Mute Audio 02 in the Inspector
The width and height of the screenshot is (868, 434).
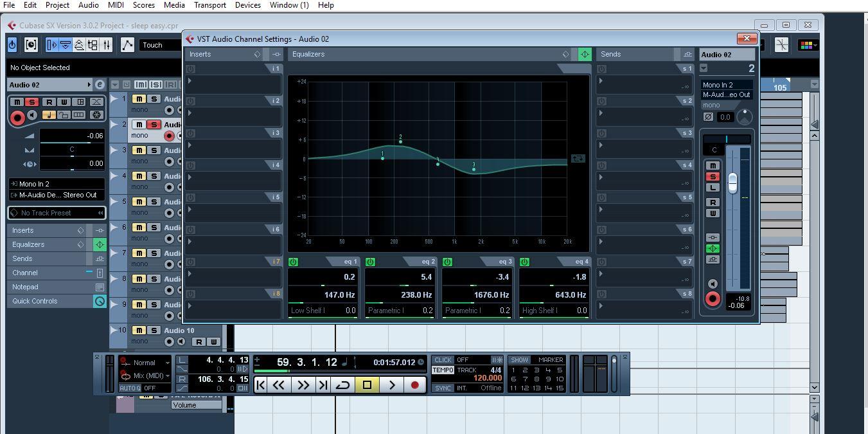tap(17, 102)
